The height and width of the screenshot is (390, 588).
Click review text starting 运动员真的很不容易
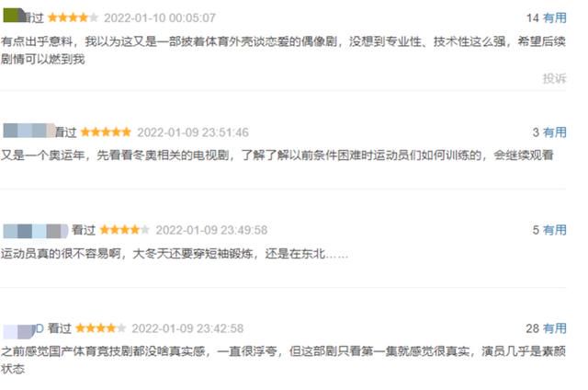(175, 254)
